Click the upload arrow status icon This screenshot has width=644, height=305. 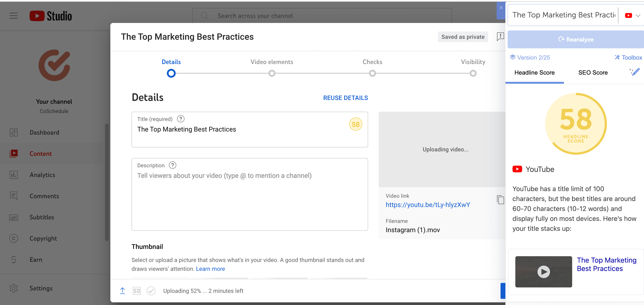point(122,290)
